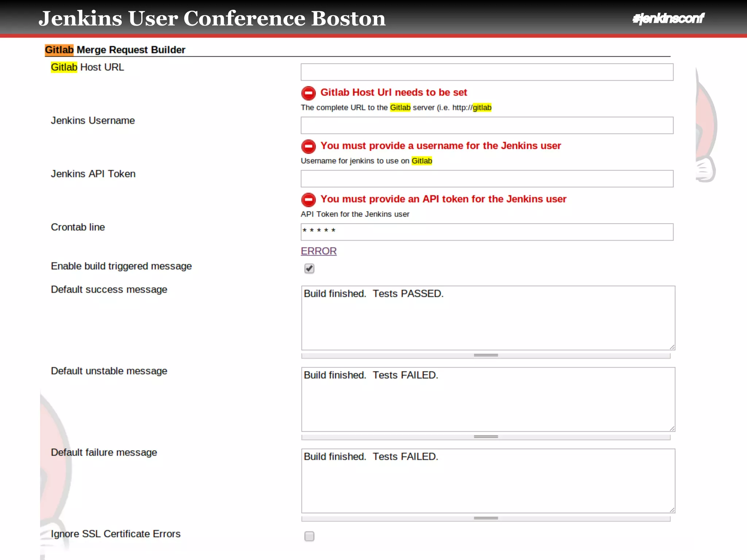Click corner resize grip of unstable message textarea

[x=672, y=428]
